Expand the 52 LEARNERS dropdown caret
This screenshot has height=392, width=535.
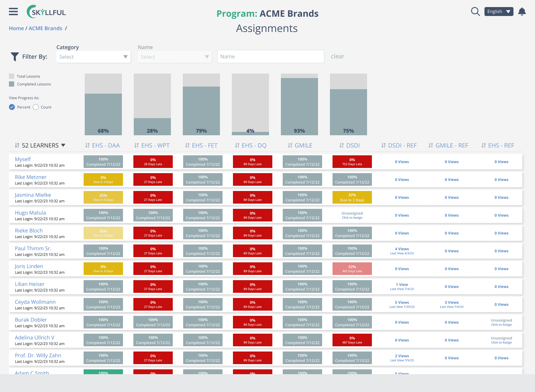pos(63,145)
